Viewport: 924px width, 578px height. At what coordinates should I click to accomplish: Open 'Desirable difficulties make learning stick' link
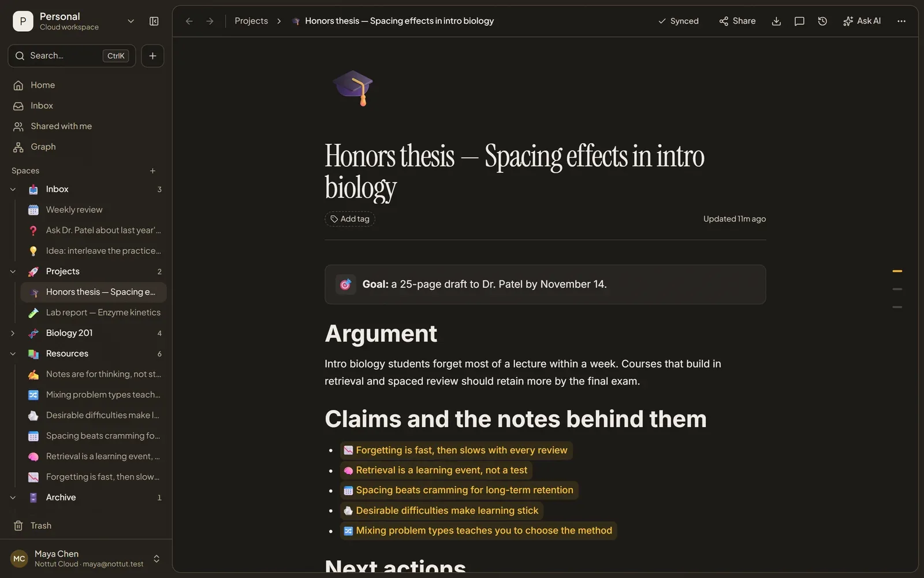coord(442,510)
